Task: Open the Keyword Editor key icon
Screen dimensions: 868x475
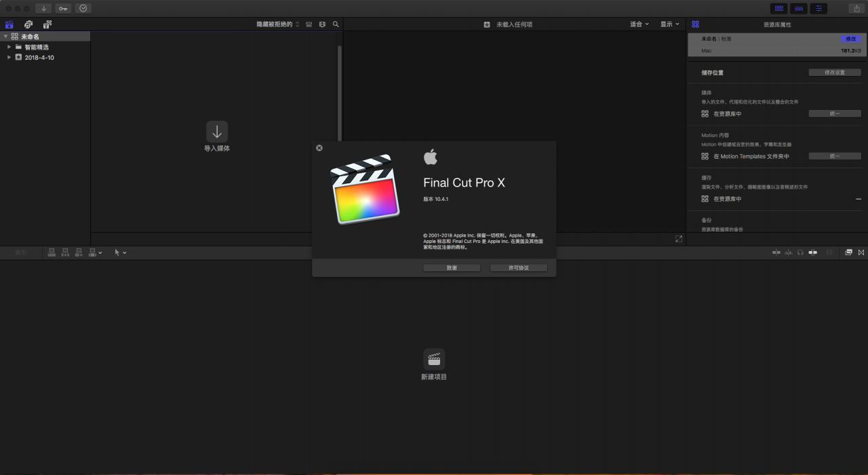Action: pos(63,8)
